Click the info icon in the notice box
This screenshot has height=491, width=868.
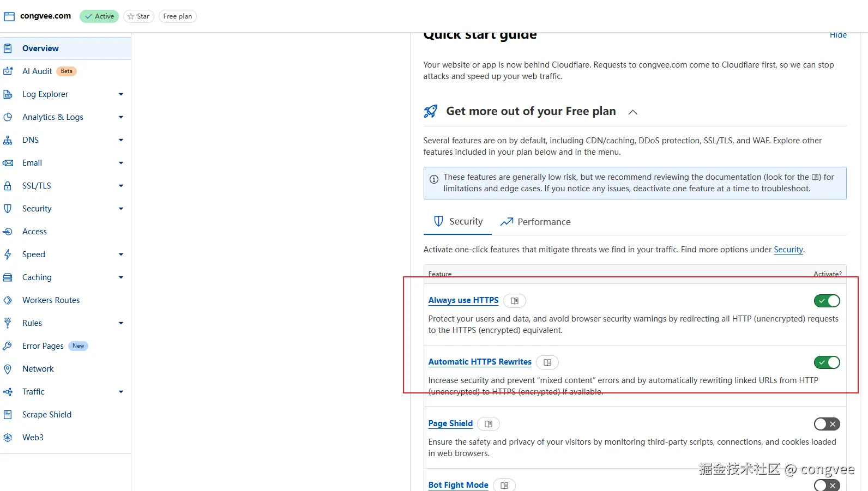point(434,179)
